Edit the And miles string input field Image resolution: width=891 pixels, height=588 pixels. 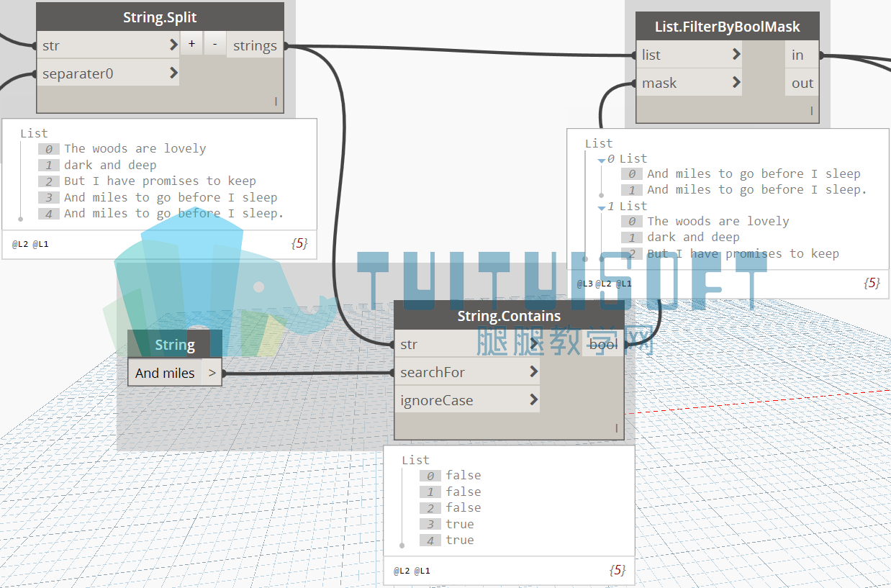coord(166,373)
